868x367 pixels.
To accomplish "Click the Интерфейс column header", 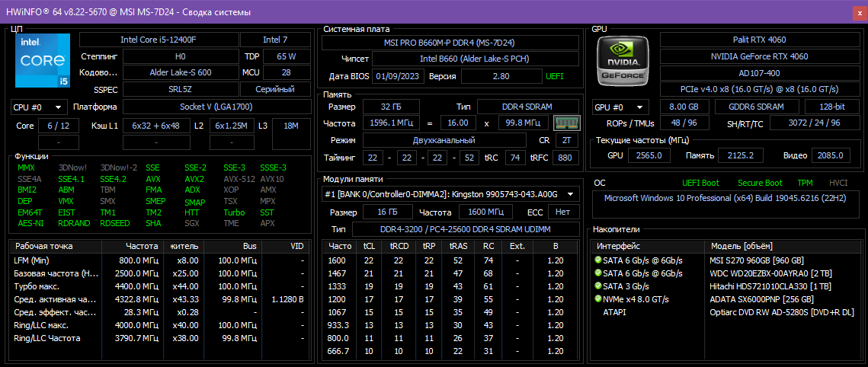I will 648,246.
